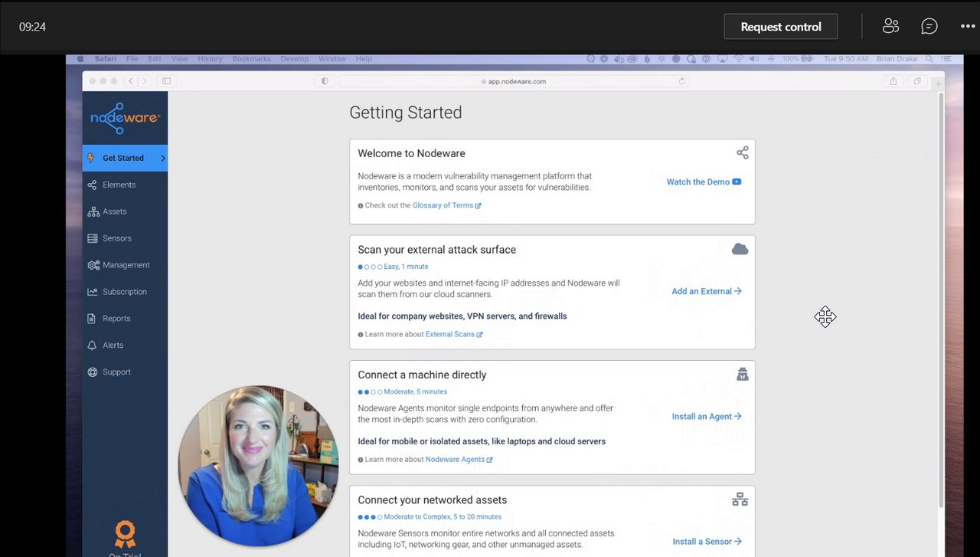The height and width of the screenshot is (557, 980).
Task: Toggle the Safari sidebar button
Action: coord(166,81)
